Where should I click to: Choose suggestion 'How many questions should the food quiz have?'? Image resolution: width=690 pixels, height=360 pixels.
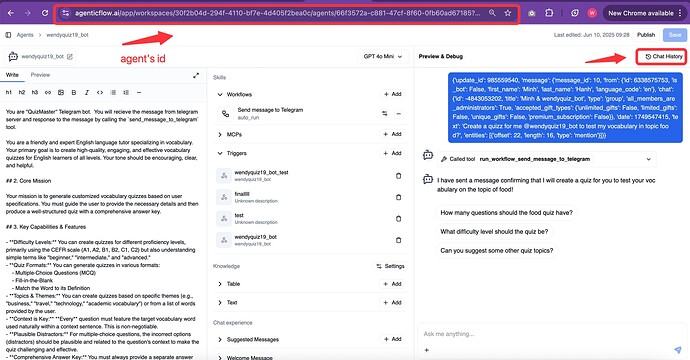[x=506, y=213]
